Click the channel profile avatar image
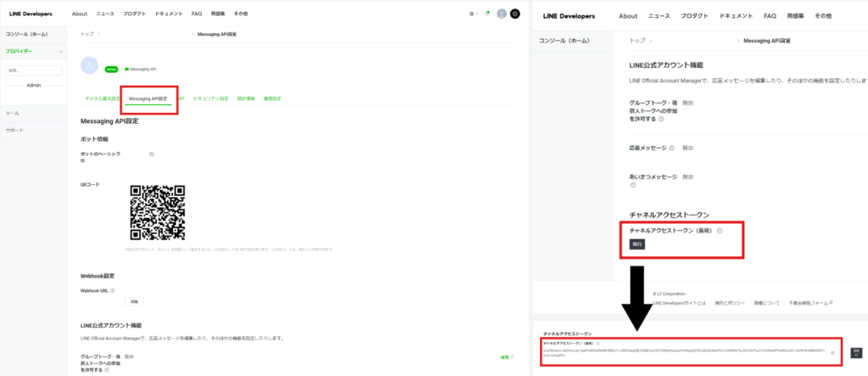The height and width of the screenshot is (376, 868). point(90,66)
